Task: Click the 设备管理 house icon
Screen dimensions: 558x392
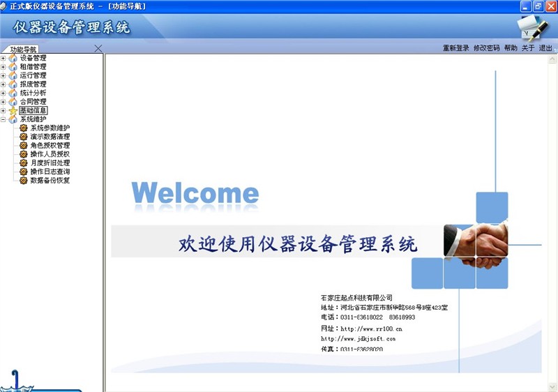Action: coord(13,58)
